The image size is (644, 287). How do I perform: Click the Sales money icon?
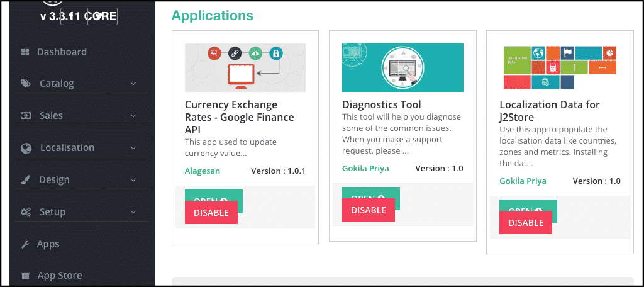coord(25,116)
